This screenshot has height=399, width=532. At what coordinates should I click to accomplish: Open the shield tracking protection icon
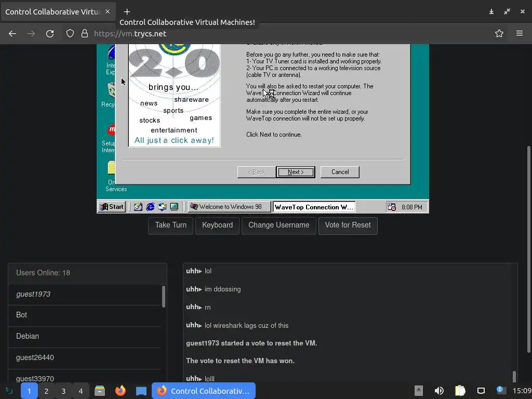[70, 34]
